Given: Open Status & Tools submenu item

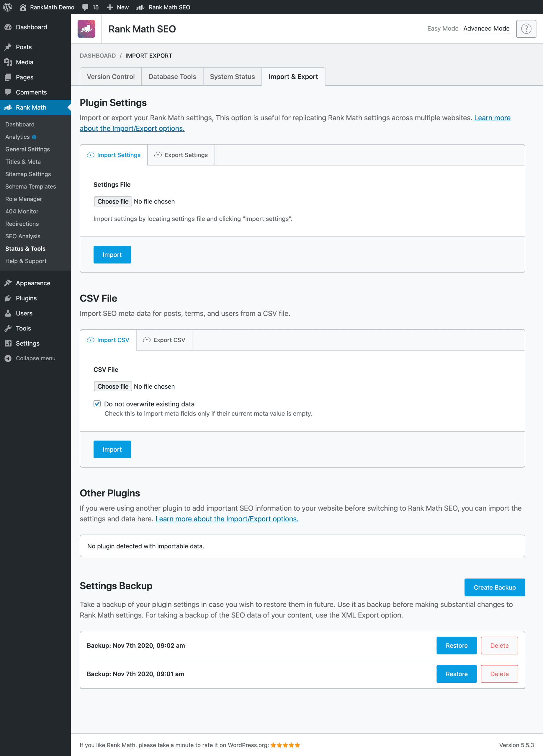Looking at the screenshot, I should [x=25, y=249].
